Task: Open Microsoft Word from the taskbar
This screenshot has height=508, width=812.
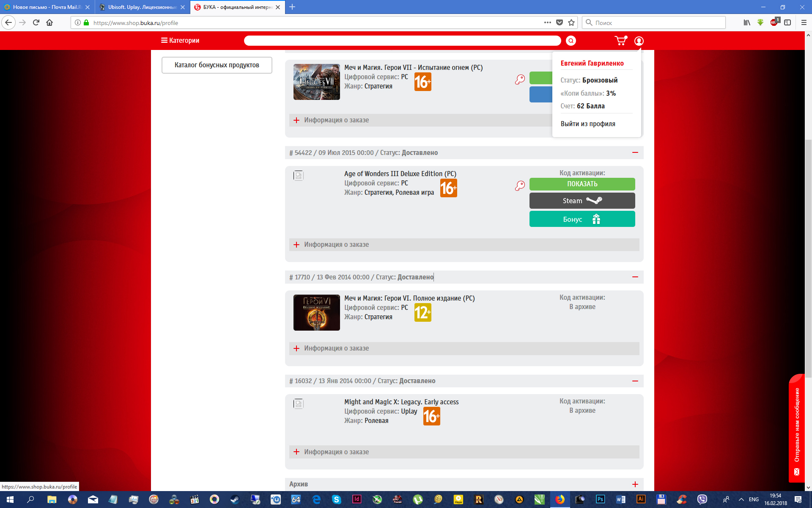Action: (x=620, y=500)
